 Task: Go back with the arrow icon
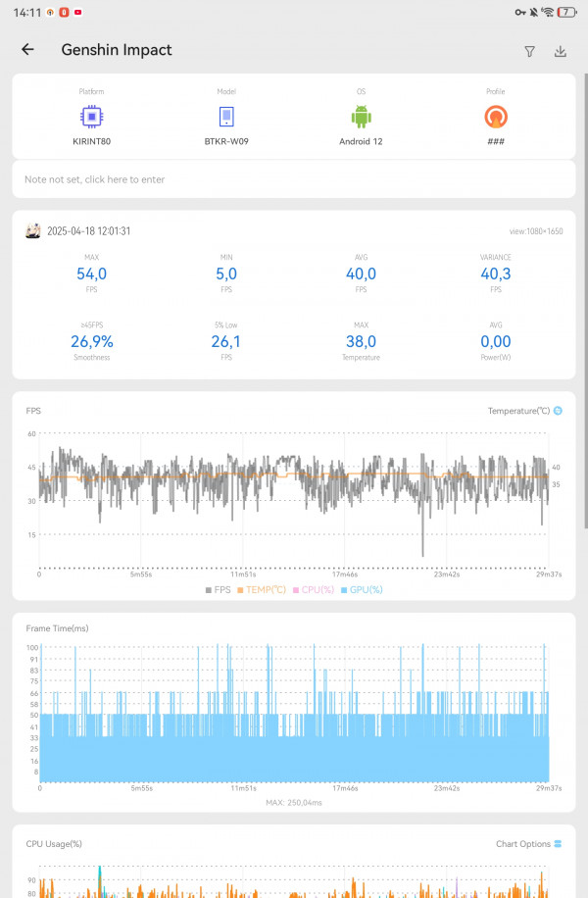tap(27, 50)
